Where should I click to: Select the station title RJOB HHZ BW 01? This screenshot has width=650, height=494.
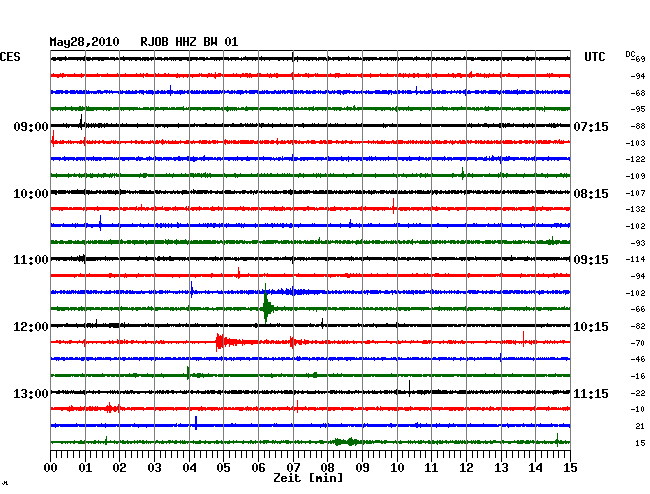pyautogui.click(x=189, y=42)
